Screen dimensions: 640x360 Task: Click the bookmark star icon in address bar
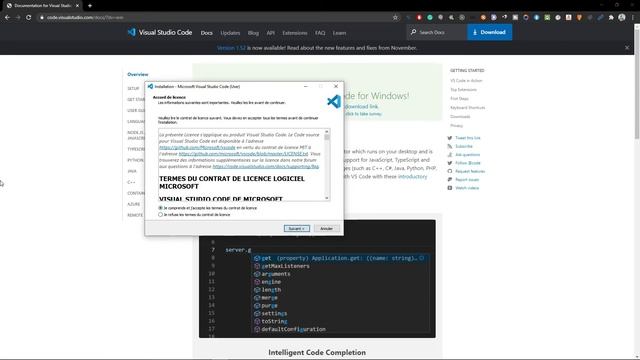(395, 18)
